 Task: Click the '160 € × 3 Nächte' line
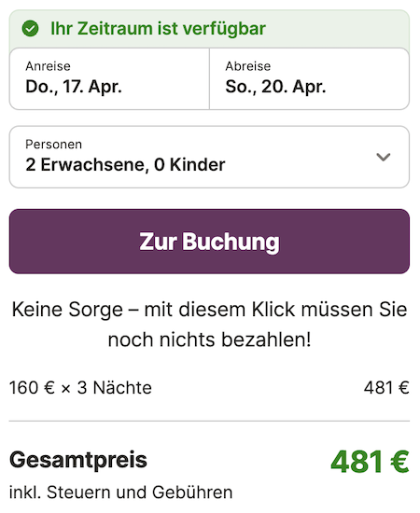(x=80, y=388)
